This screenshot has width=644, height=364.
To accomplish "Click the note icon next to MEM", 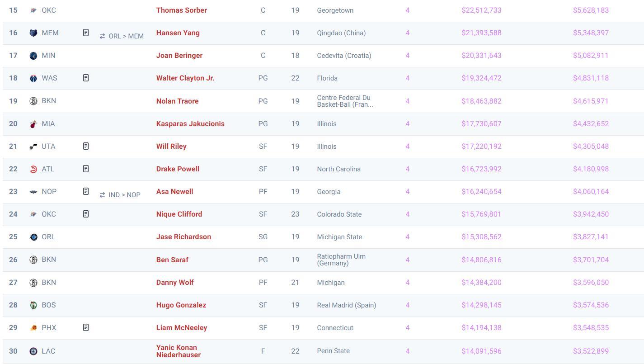I will click(x=86, y=33).
